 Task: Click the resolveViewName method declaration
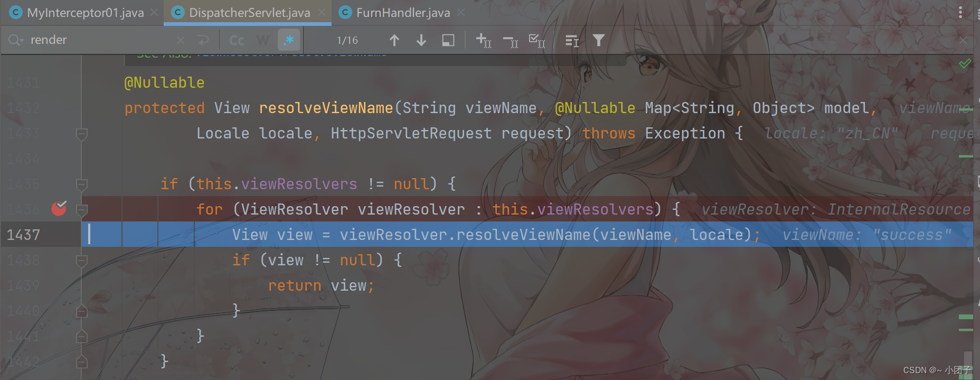(326, 108)
